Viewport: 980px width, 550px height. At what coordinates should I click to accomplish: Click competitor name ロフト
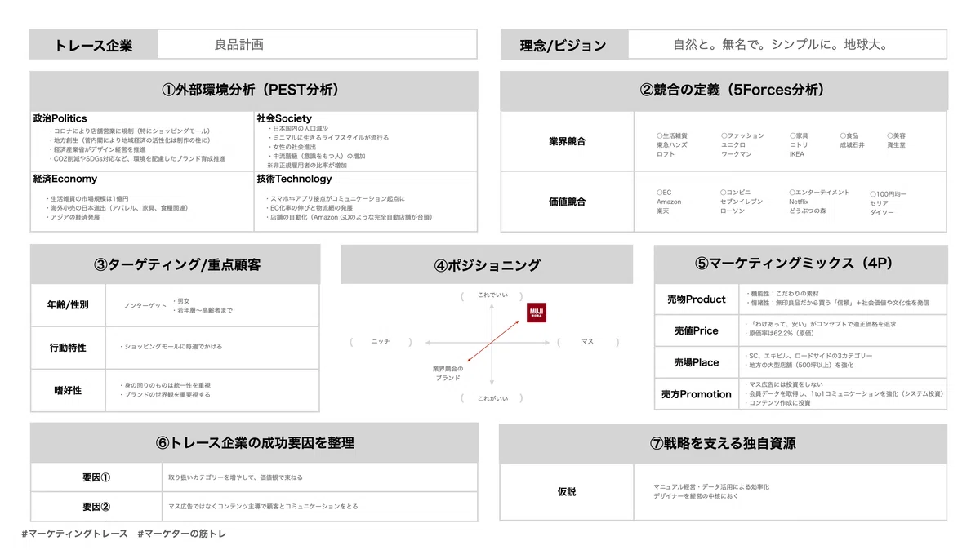(666, 153)
